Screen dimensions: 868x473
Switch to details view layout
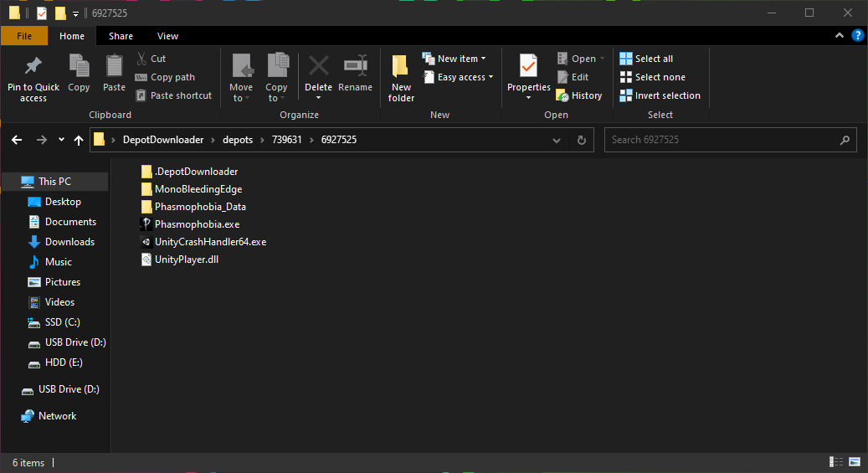[836, 462]
